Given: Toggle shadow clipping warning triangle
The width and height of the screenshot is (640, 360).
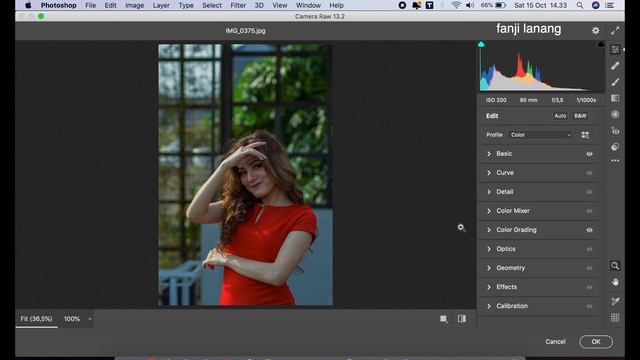Looking at the screenshot, I should (481, 44).
